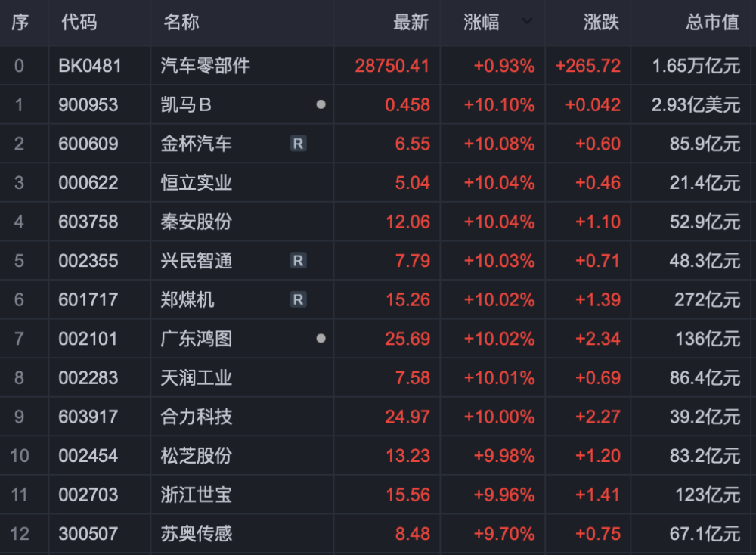Click the 序 column header
The height and width of the screenshot is (555, 756).
[x=20, y=23]
